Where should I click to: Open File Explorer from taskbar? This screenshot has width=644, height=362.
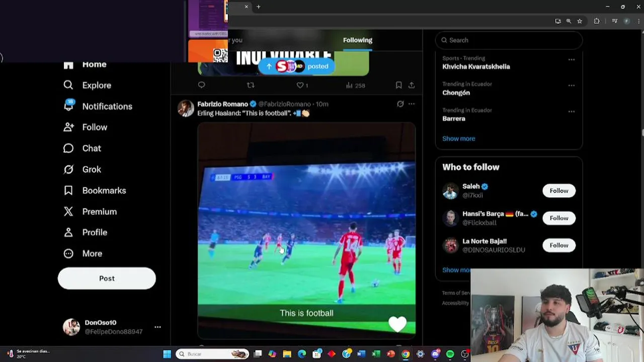(287, 354)
